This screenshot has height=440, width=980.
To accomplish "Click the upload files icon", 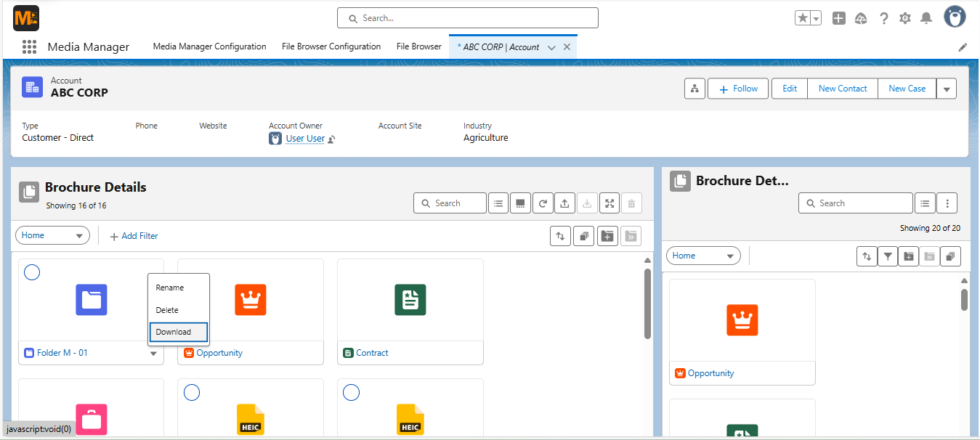I will [564, 203].
